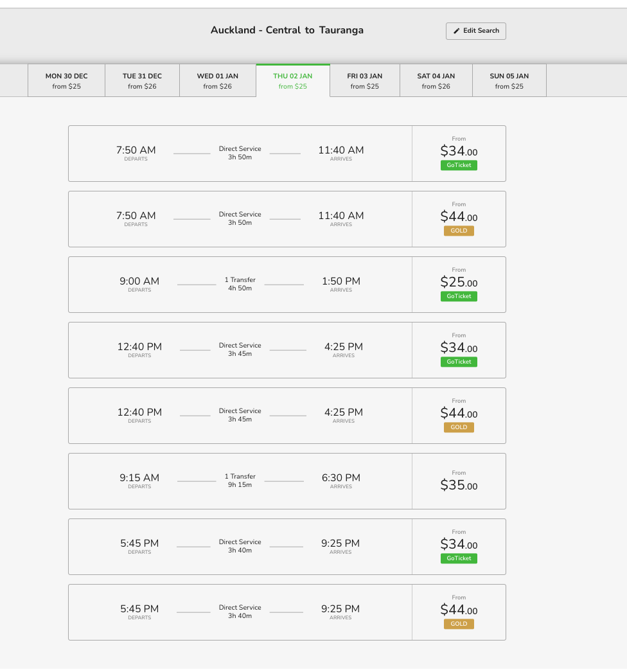Click GoTicket badge on 5:45 PM service
The height and width of the screenshot is (672, 627).
click(x=459, y=558)
